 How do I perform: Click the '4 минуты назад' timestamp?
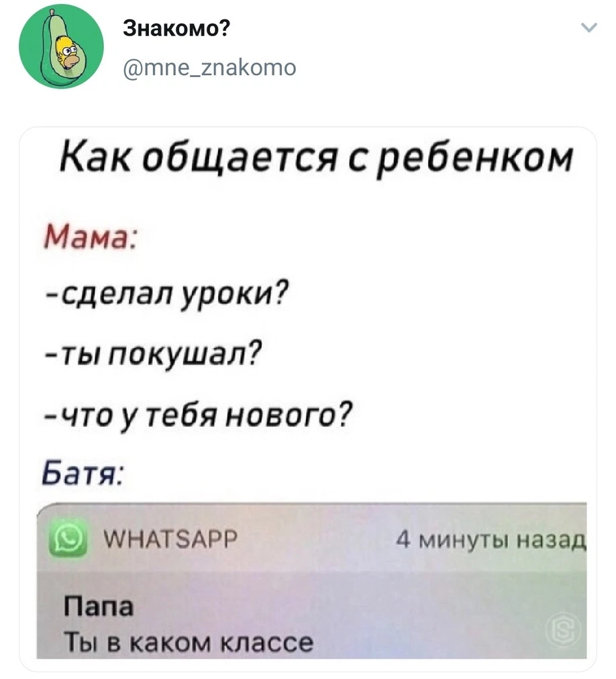[491, 540]
